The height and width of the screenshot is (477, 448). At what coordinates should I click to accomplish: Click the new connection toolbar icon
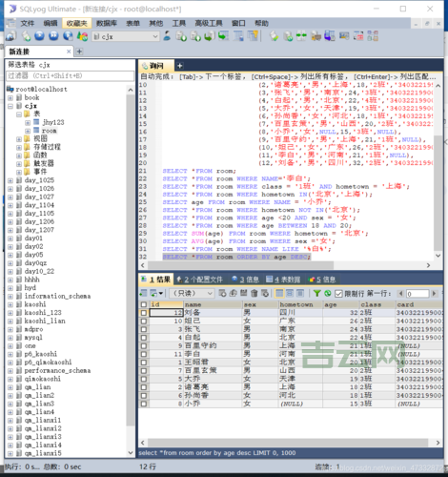(11, 36)
